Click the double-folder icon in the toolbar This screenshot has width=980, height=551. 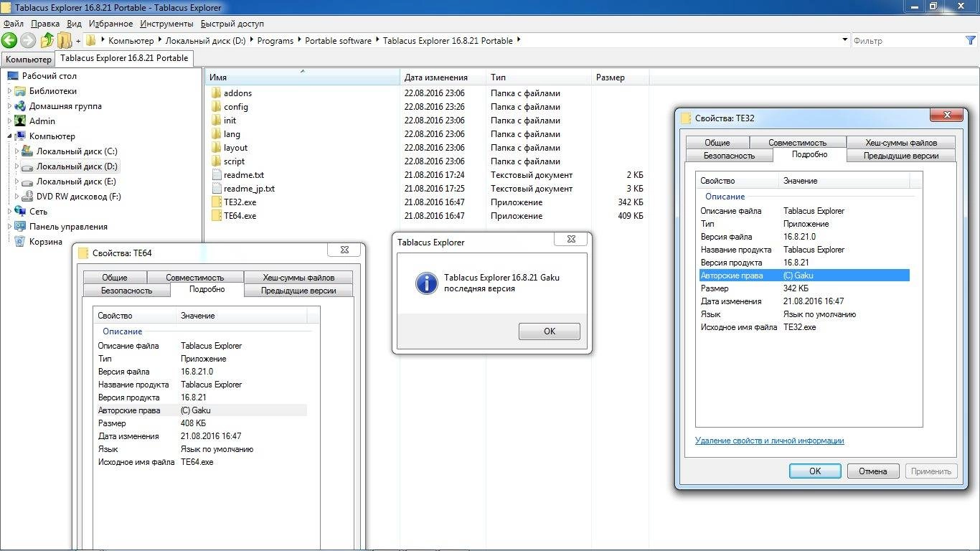[65, 40]
